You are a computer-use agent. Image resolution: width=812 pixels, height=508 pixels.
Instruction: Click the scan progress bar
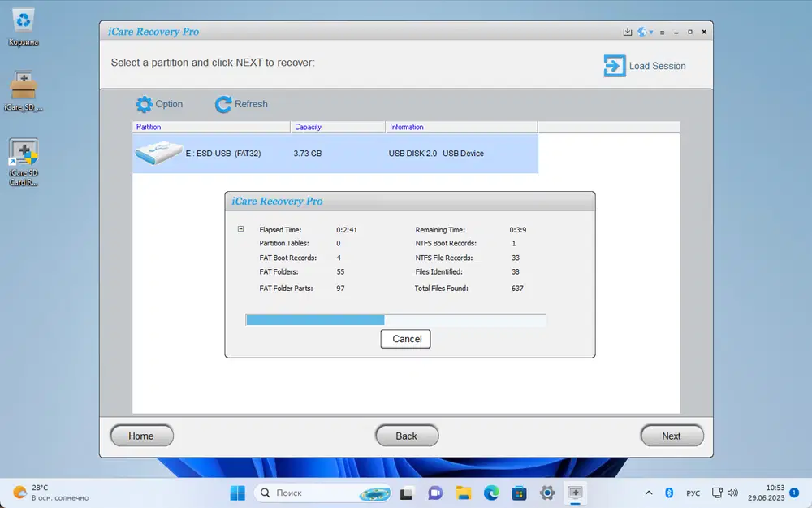[x=395, y=319]
